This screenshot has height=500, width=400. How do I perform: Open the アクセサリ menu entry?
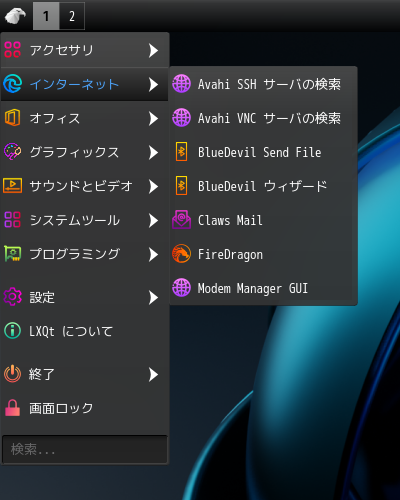(85, 50)
